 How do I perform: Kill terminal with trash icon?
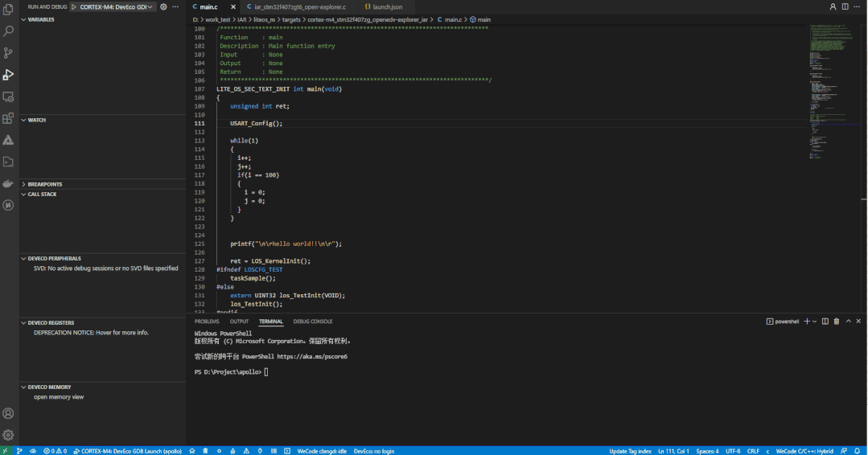click(x=837, y=322)
